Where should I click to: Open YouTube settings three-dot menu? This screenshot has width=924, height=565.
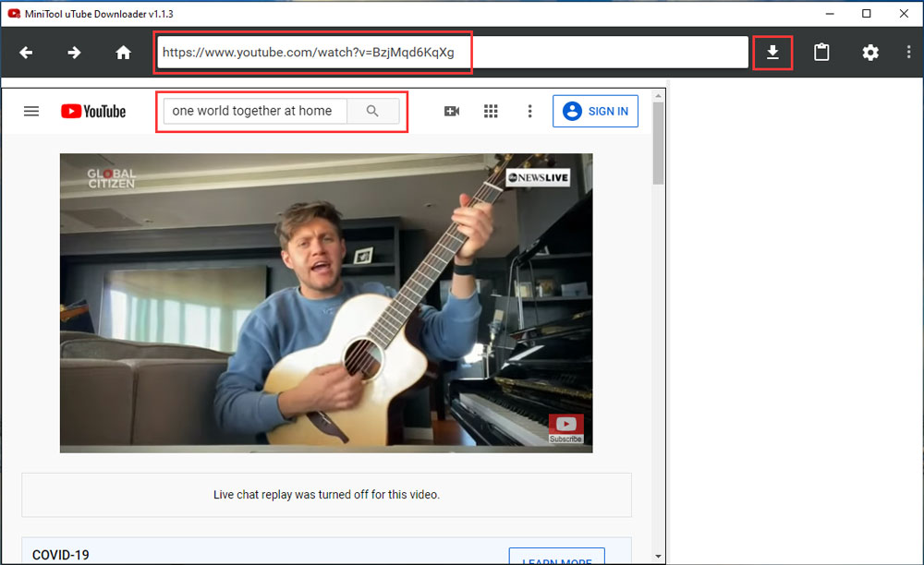529,111
